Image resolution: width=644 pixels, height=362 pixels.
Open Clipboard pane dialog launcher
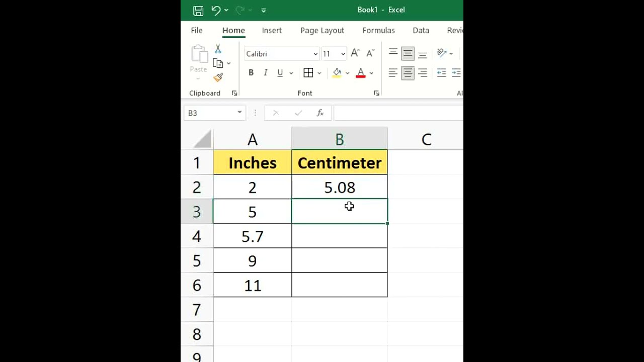click(234, 93)
